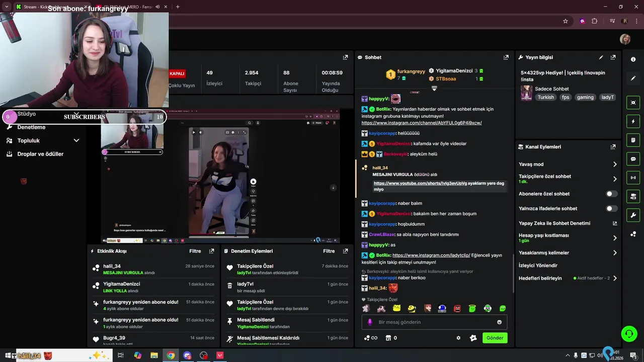The height and width of the screenshot is (362, 644).
Task: Collapse the chat leaderboard chevron under furkangreyy
Action: [434, 88]
